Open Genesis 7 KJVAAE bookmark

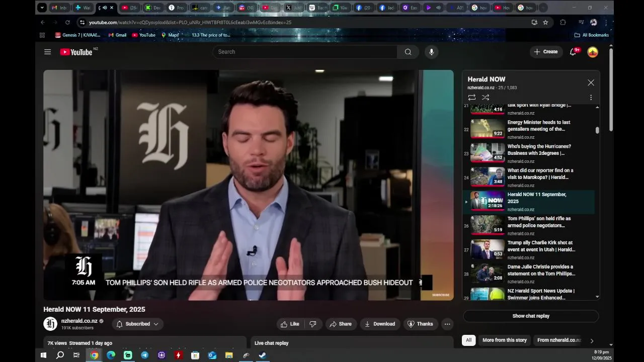(x=77, y=35)
